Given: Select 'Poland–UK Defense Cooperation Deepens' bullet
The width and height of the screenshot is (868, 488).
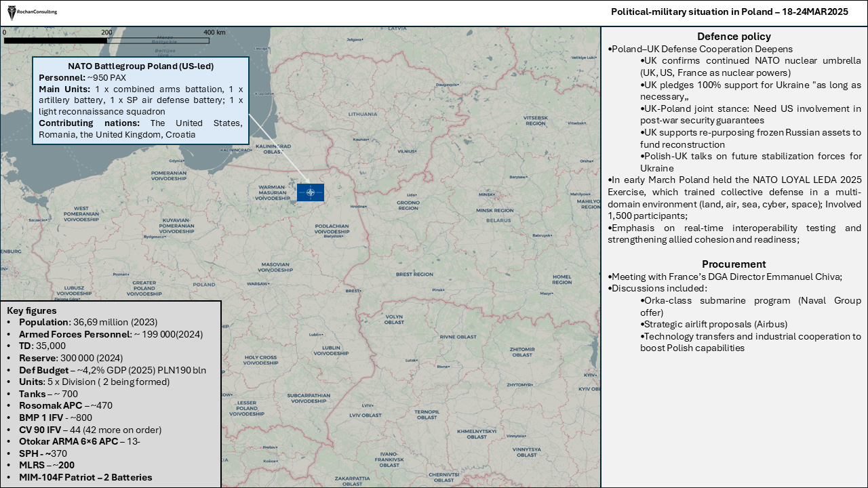Looking at the screenshot, I should [x=701, y=49].
